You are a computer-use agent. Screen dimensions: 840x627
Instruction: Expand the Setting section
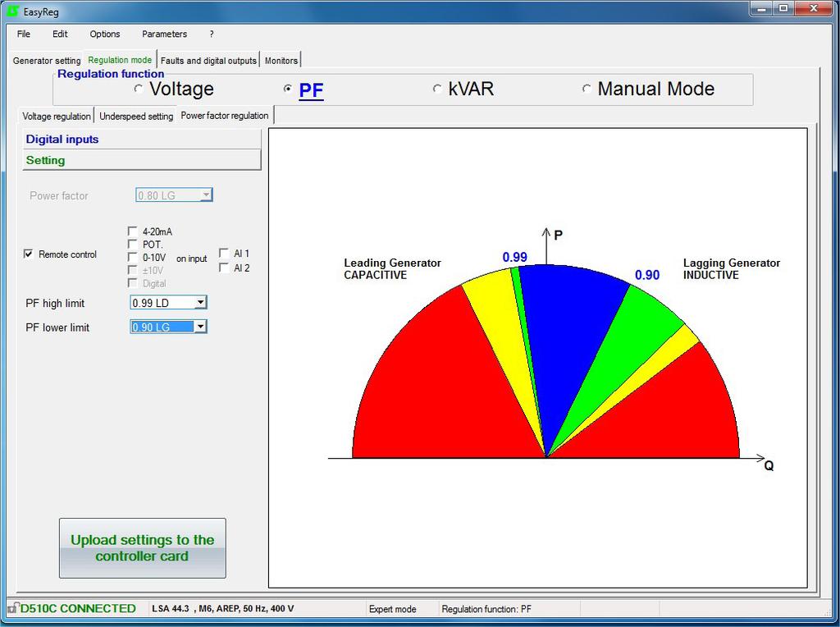pos(141,160)
